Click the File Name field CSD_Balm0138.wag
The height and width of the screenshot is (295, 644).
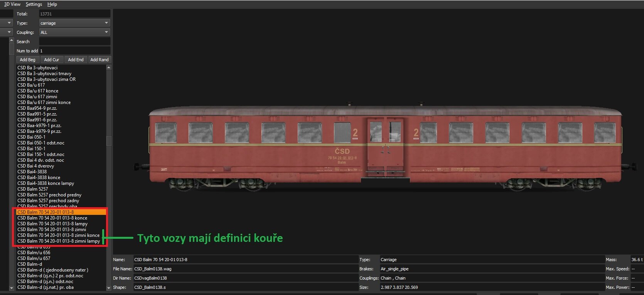pos(245,269)
